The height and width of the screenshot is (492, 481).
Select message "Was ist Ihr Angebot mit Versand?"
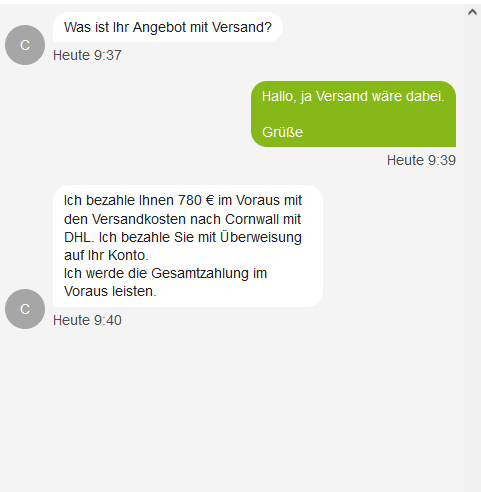[168, 27]
